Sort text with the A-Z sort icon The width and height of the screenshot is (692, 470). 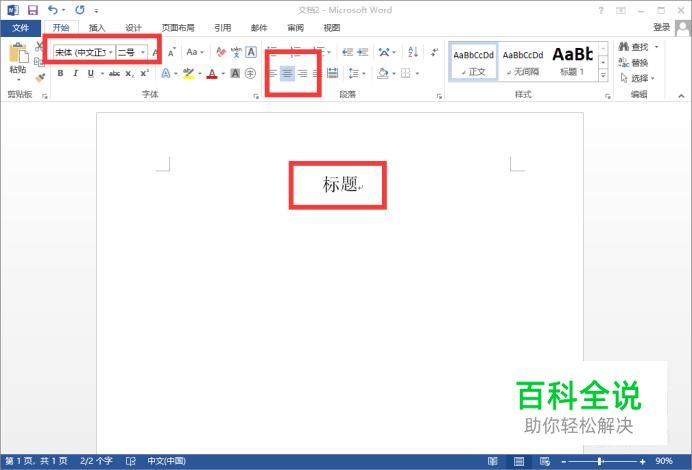click(413, 52)
